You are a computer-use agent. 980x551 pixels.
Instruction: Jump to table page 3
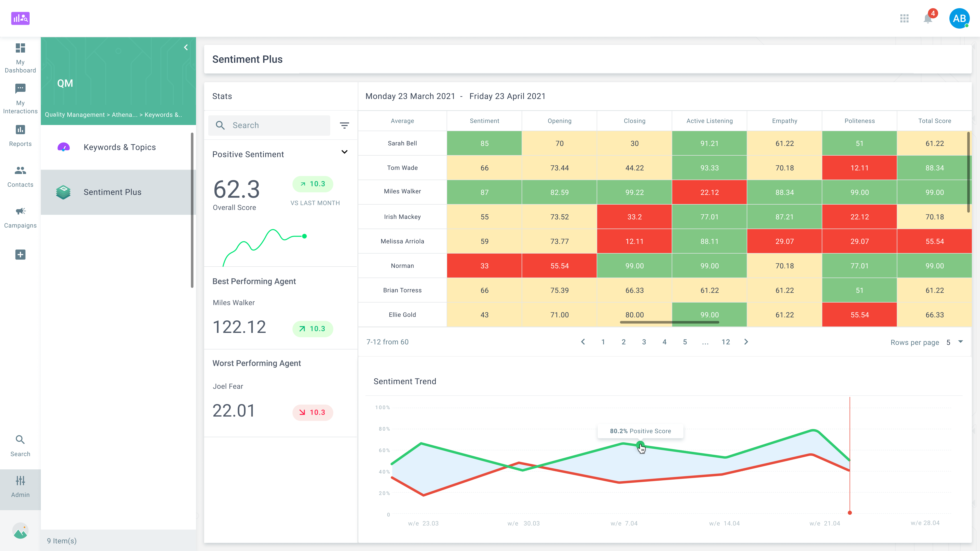(644, 342)
